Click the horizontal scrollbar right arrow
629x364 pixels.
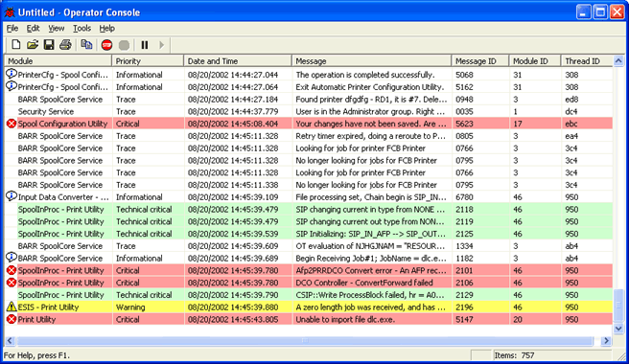606,341
